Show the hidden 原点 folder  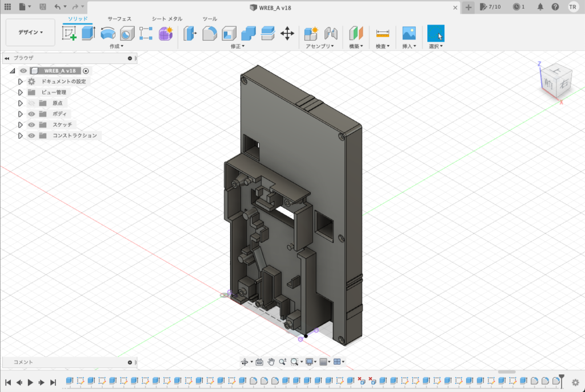32,103
